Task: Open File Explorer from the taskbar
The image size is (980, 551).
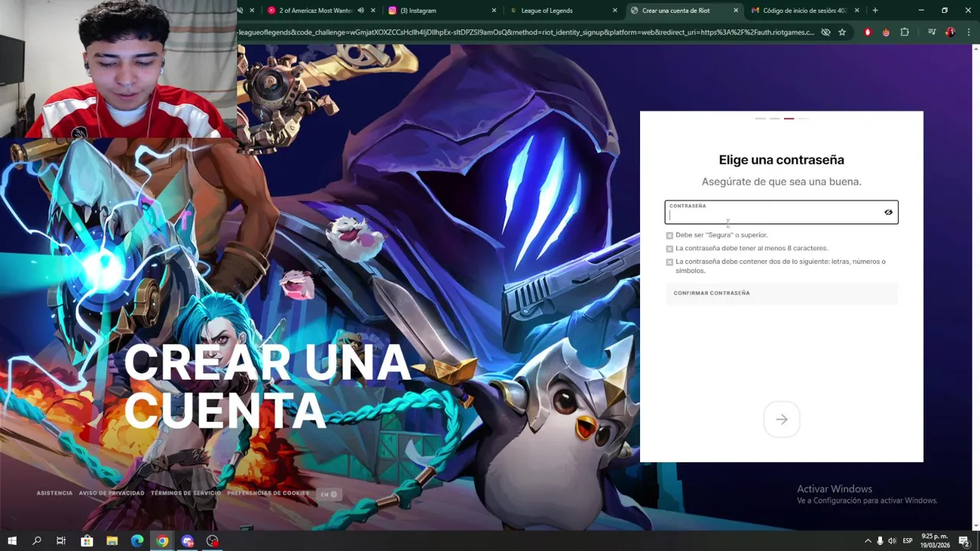Action: (x=112, y=541)
